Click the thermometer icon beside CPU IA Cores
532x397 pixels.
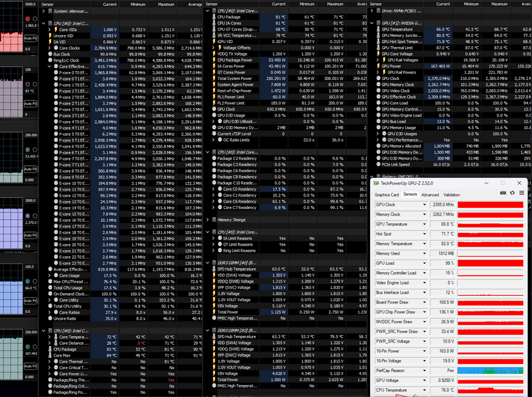point(214,23)
